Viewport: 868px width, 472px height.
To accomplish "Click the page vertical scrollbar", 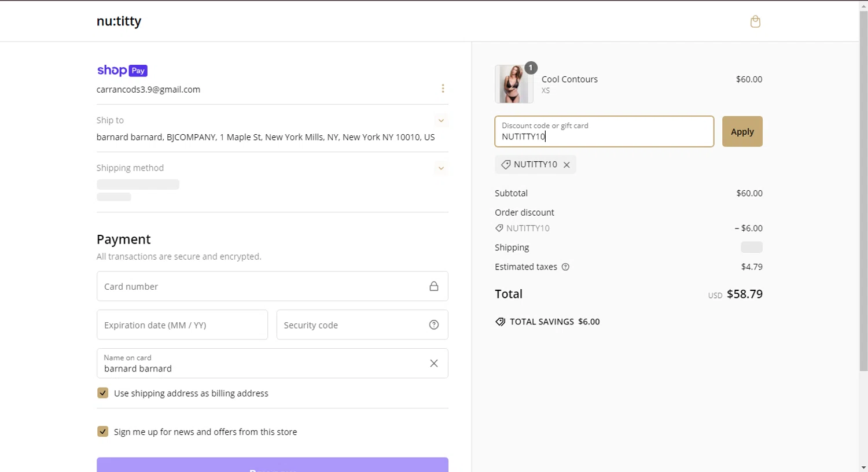I will 863,191.
